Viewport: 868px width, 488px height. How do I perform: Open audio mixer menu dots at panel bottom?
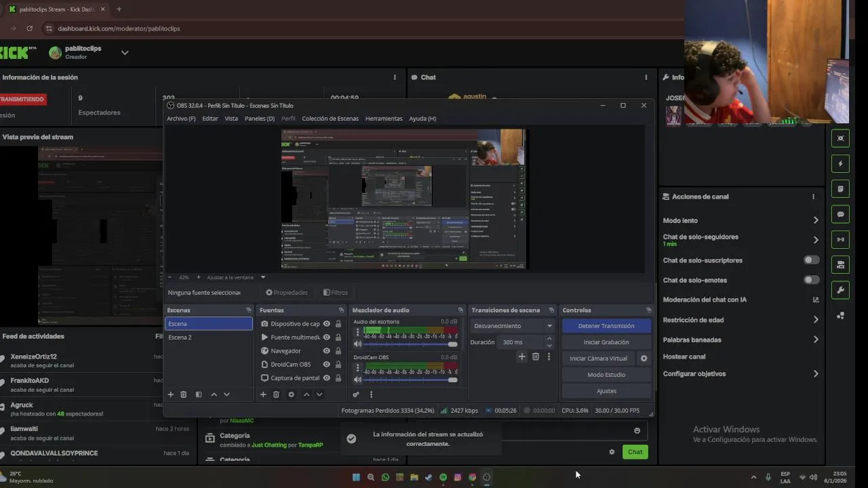371,394
